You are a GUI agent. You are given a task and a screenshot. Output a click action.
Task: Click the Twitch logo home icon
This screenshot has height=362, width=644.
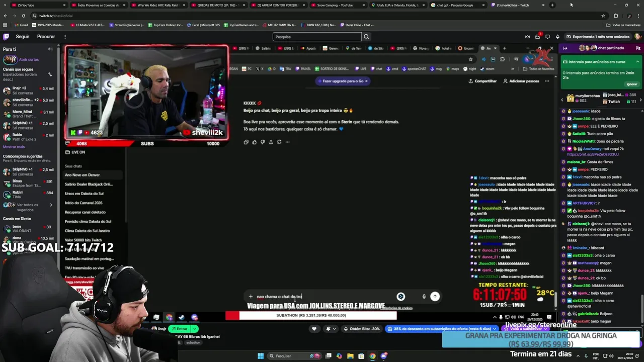pyautogui.click(x=6, y=37)
